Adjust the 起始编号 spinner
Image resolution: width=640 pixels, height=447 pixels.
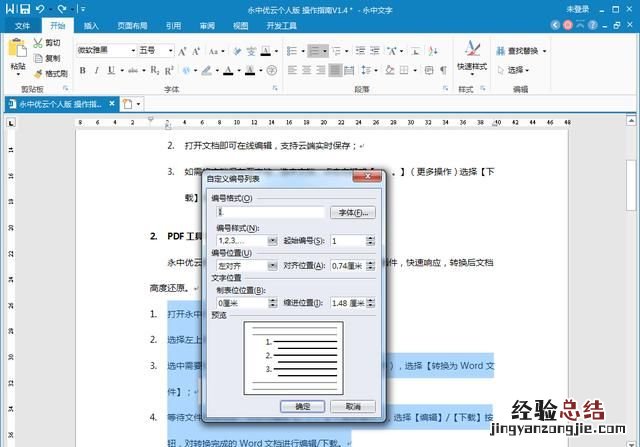coord(370,241)
